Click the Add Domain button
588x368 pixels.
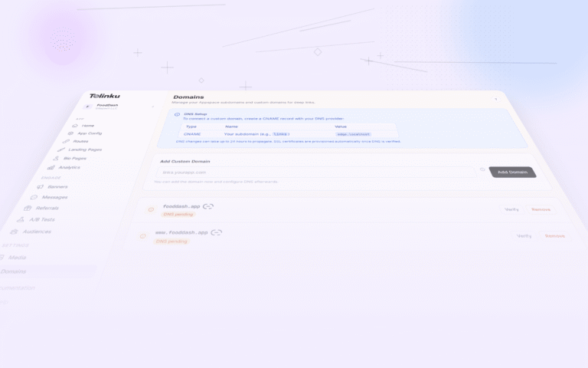512,172
